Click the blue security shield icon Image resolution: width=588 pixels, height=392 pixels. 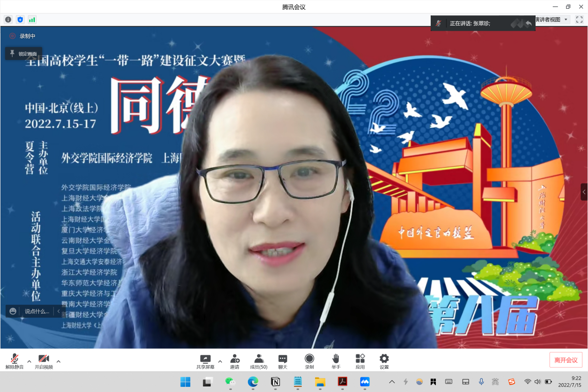tap(20, 20)
